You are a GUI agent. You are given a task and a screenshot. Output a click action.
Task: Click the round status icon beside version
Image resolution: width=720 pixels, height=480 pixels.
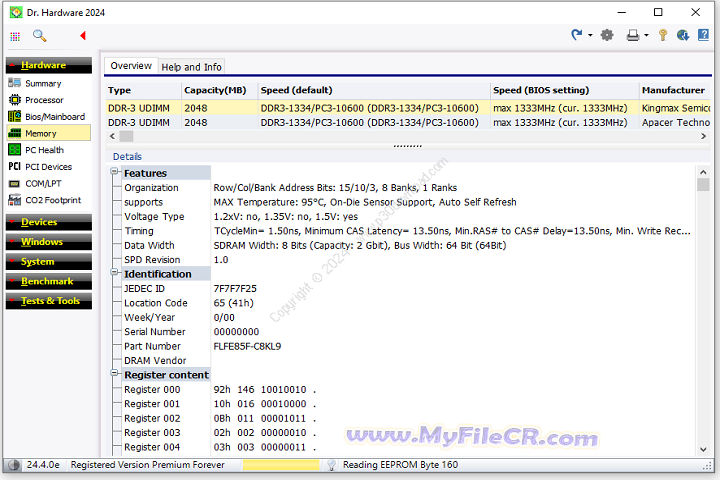pos(14,465)
